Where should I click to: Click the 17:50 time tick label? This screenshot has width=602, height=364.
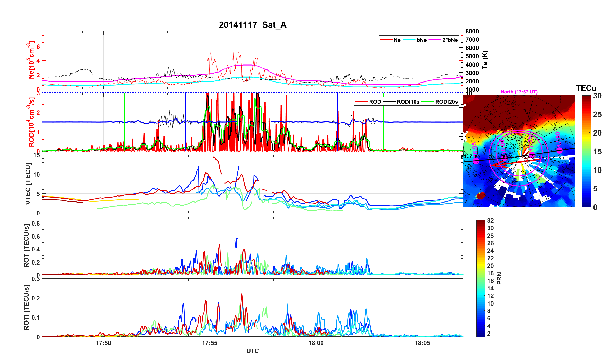tap(103, 343)
